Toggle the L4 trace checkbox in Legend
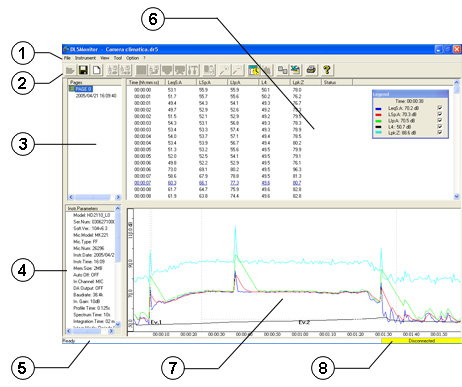 [x=440, y=126]
